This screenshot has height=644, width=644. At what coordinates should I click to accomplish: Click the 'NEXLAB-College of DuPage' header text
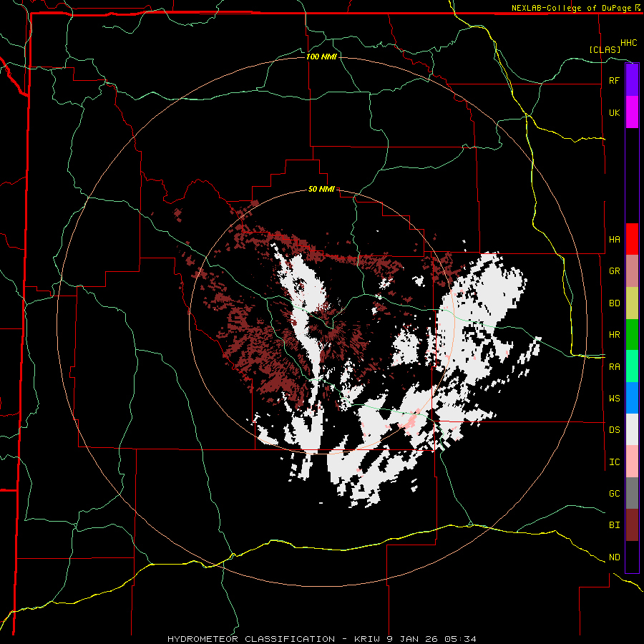pyautogui.click(x=572, y=8)
